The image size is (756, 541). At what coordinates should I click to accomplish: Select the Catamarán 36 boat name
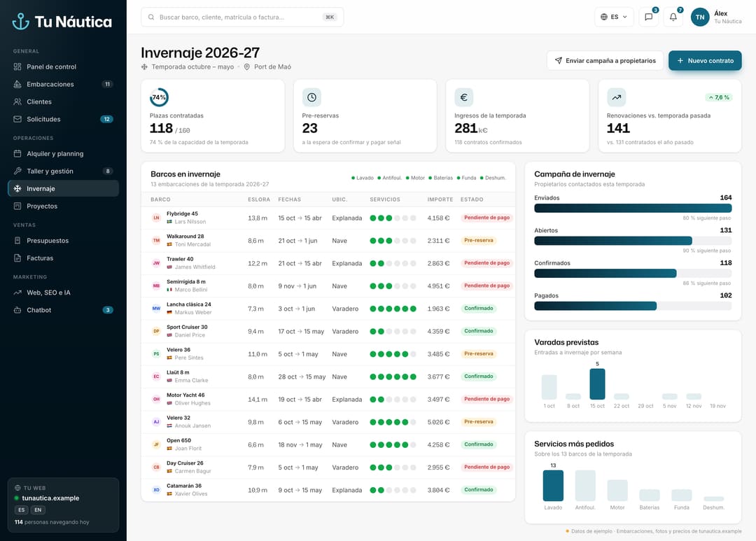pyautogui.click(x=184, y=486)
